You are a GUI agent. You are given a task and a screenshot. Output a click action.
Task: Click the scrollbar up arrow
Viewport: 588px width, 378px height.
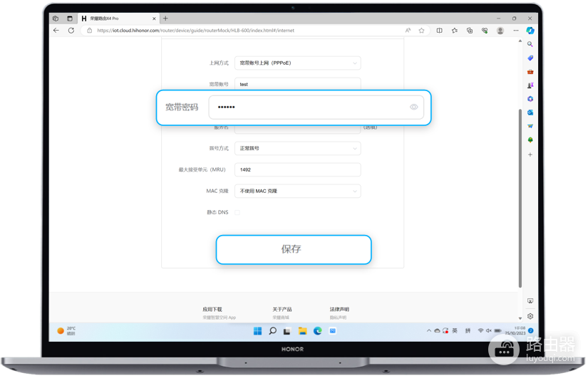tap(520, 41)
